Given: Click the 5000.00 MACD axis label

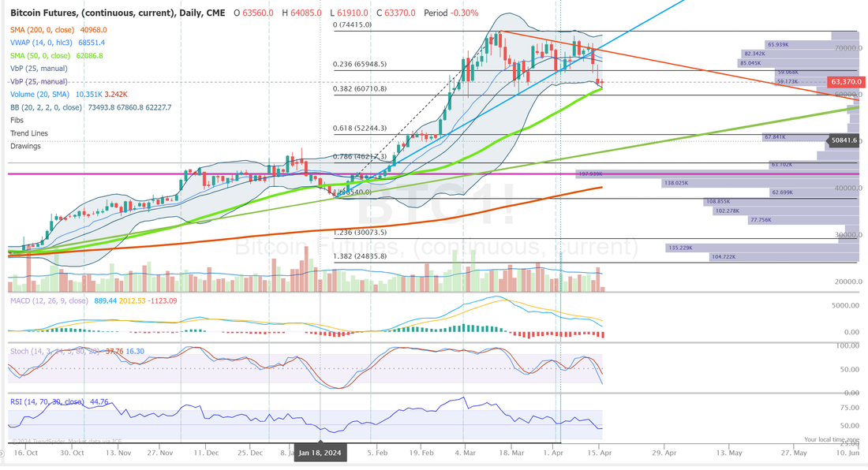Looking at the screenshot, I should coord(845,305).
